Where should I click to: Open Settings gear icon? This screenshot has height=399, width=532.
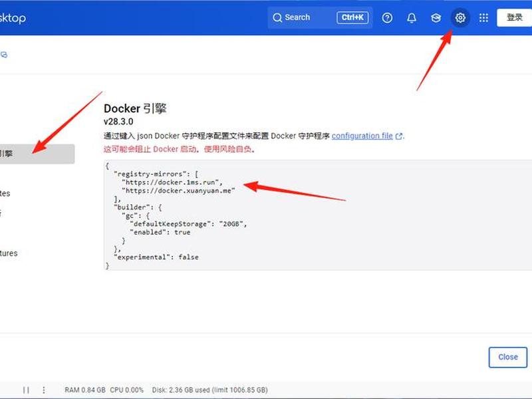[x=460, y=18]
